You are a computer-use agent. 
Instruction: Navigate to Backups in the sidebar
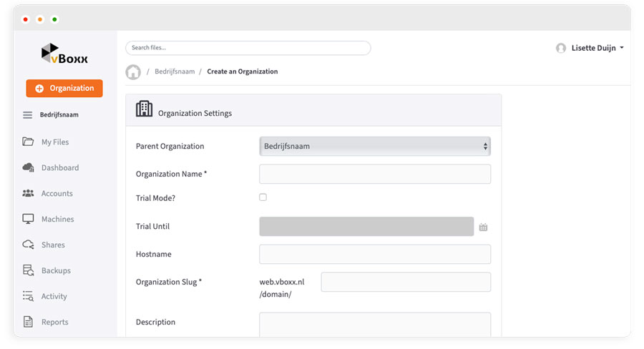56,271
